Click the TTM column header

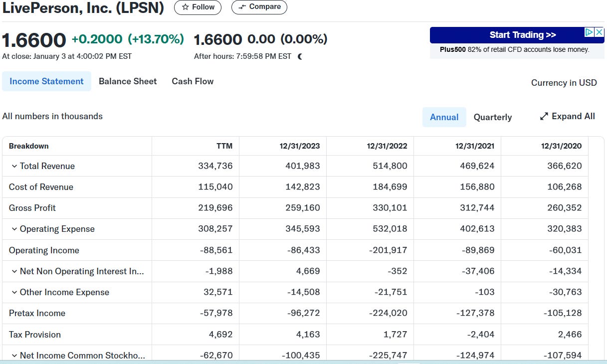[225, 146]
